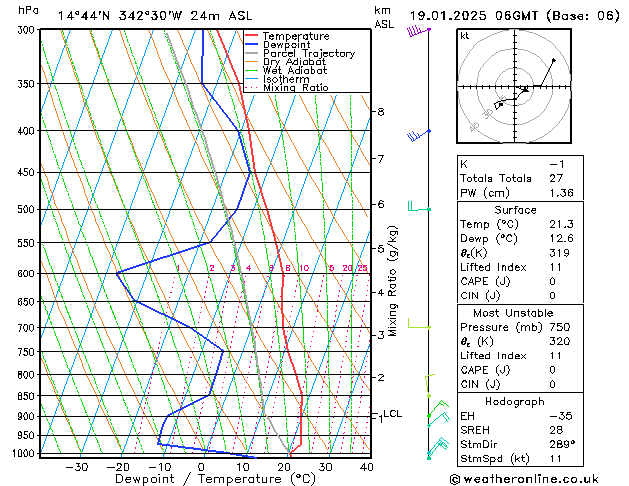Click the coordinates title '14°44'N 342°30'W 24m ASL'
The height and width of the screenshot is (486, 629).
click(155, 16)
